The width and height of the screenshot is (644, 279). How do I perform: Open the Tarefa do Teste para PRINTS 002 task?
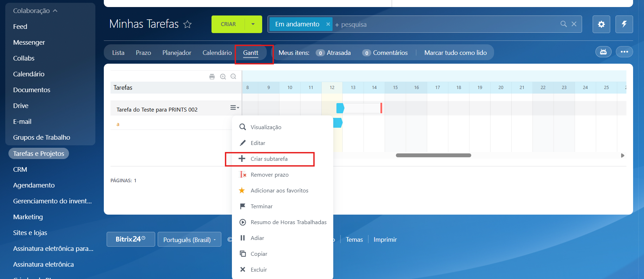(157, 110)
